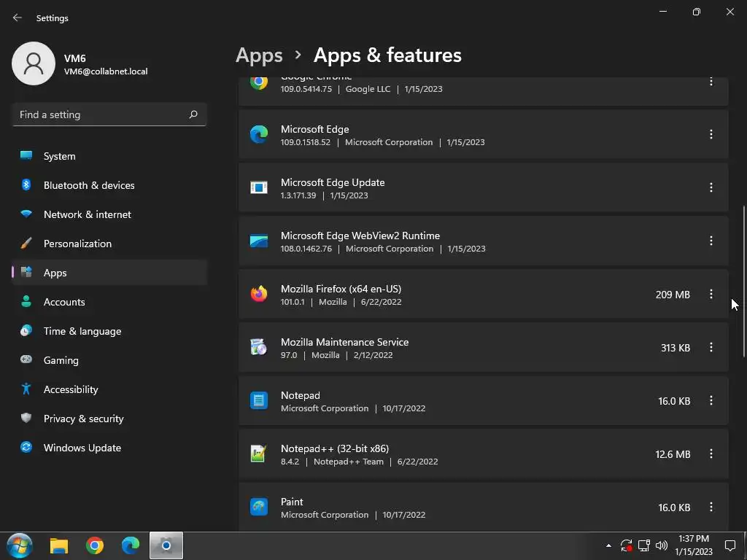Click the Find a setting search field
Viewport: 747px width, 560px height.
point(109,114)
